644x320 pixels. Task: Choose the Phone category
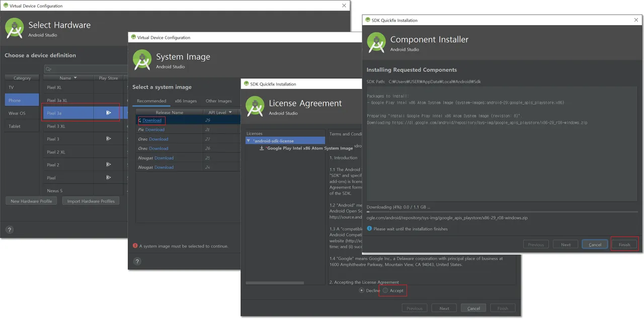[22, 100]
